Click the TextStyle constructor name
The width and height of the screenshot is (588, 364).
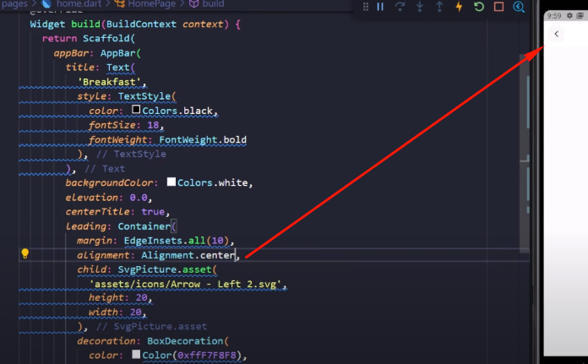(x=144, y=96)
